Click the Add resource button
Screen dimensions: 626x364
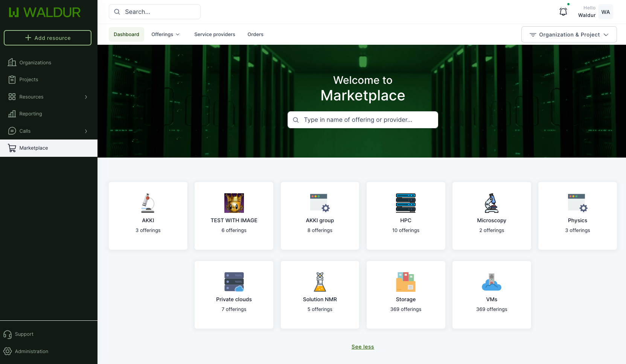point(47,38)
